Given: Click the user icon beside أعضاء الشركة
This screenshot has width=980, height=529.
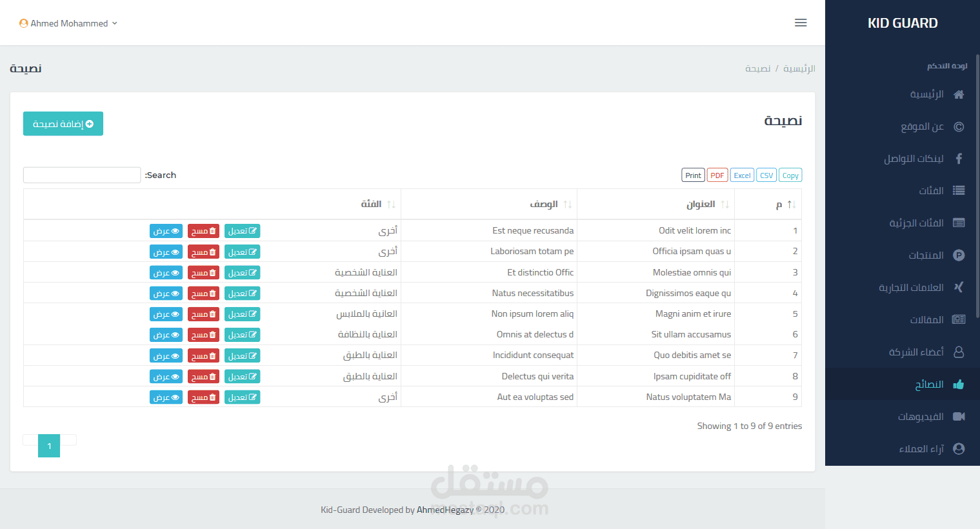Looking at the screenshot, I should click(x=959, y=352).
